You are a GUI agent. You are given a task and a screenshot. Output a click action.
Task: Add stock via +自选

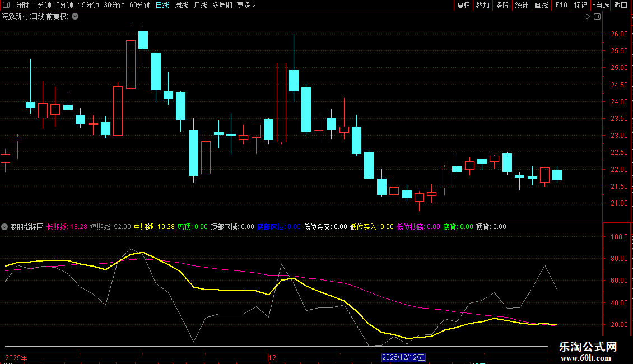(x=601, y=5)
